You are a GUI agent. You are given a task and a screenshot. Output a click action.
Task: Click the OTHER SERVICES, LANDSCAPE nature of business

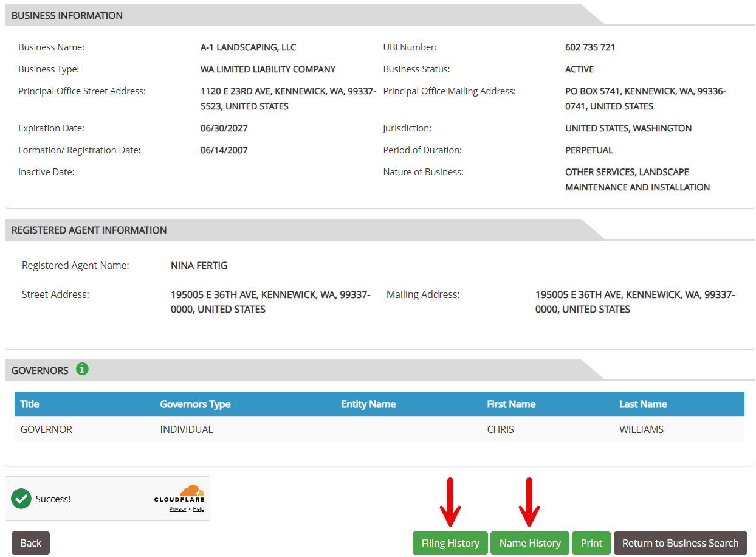(637, 179)
